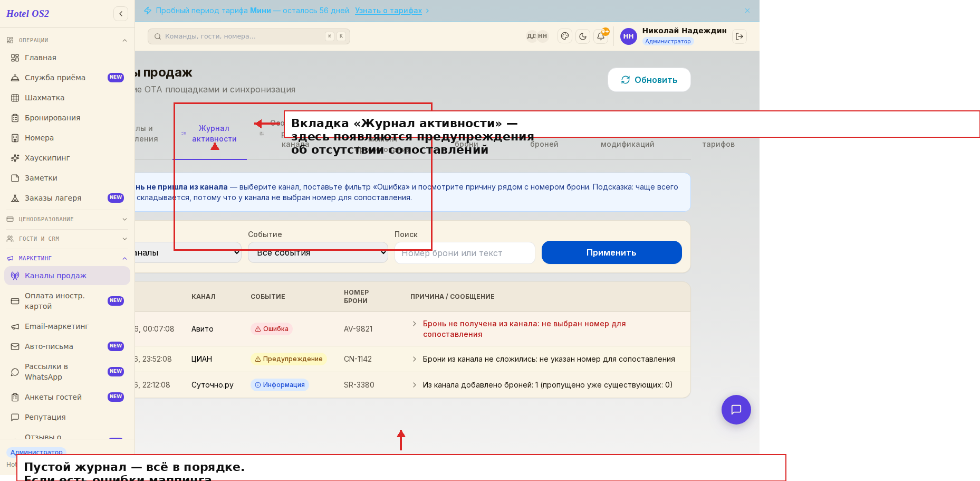980x481 pixels.
Task: Expand the AV-9821 error row
Action: [415, 324]
